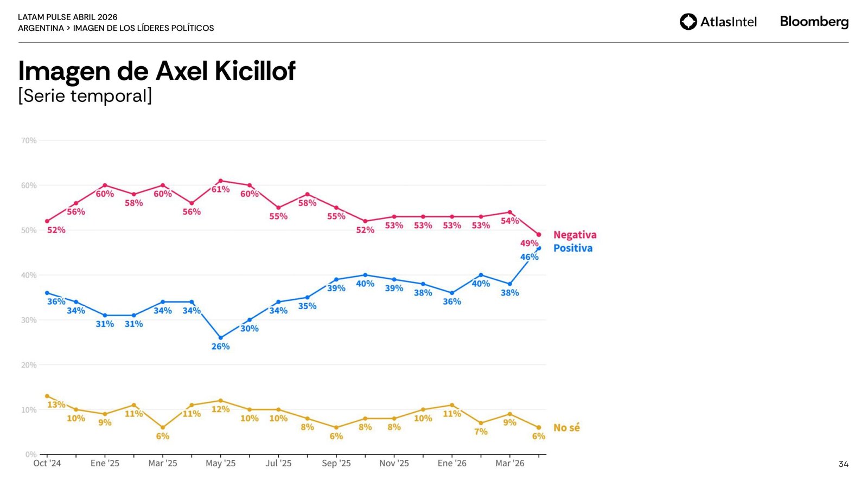Click the Ene '26 x-axis label
This screenshot has height=488, width=868.
[x=452, y=464]
